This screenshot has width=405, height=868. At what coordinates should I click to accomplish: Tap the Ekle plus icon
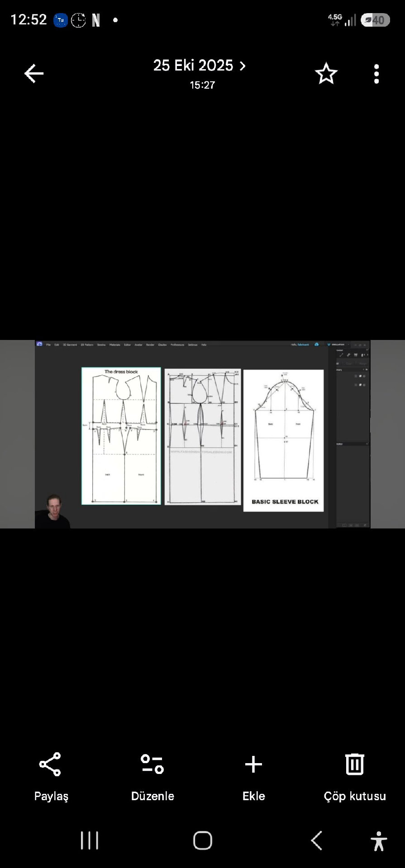point(253,764)
